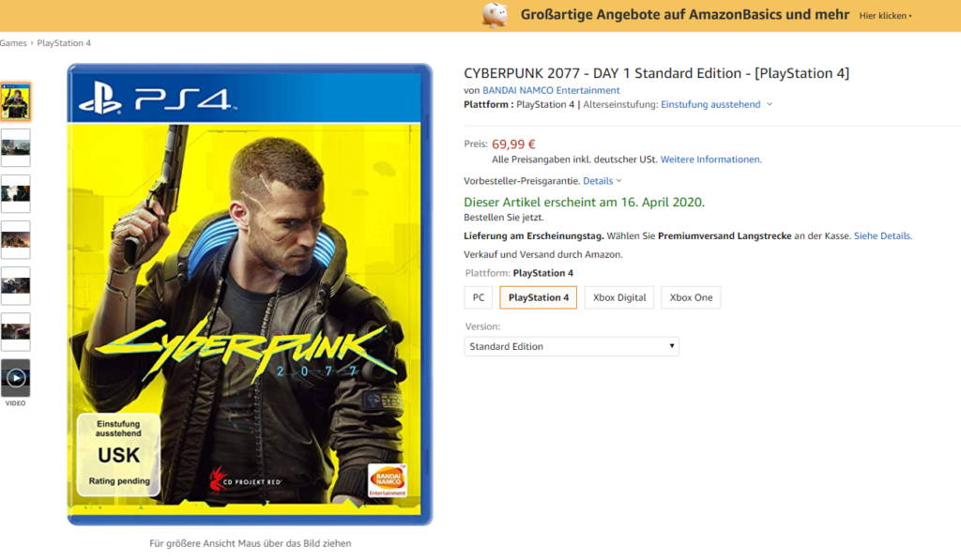Preview the sixth screenshot thumbnail
961x560 pixels.
click(15, 331)
